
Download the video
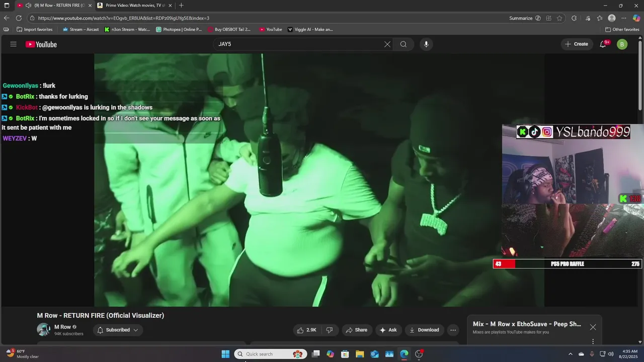point(424,330)
